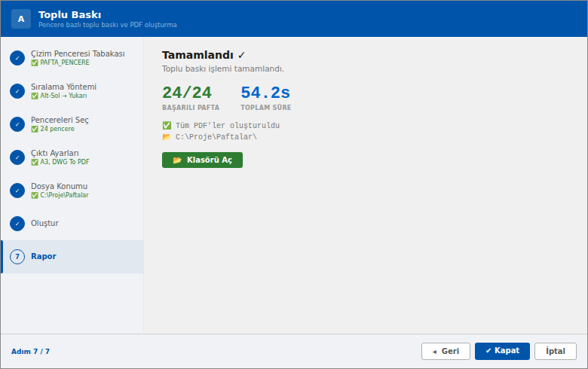Click the subtitle 'Pencere bazlı toplu baskı ve PDF oluşturma'
Screen dimensions: 588x369
click(107, 25)
